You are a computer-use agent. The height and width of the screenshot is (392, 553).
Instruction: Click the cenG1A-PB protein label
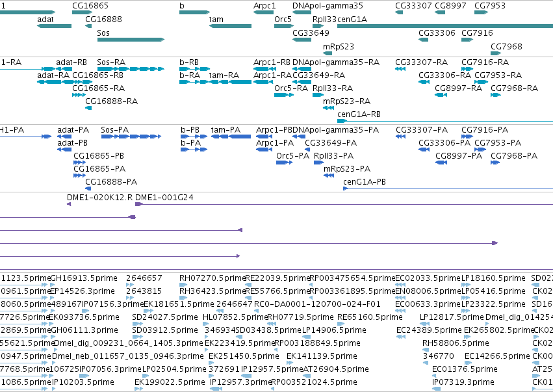coord(365,182)
